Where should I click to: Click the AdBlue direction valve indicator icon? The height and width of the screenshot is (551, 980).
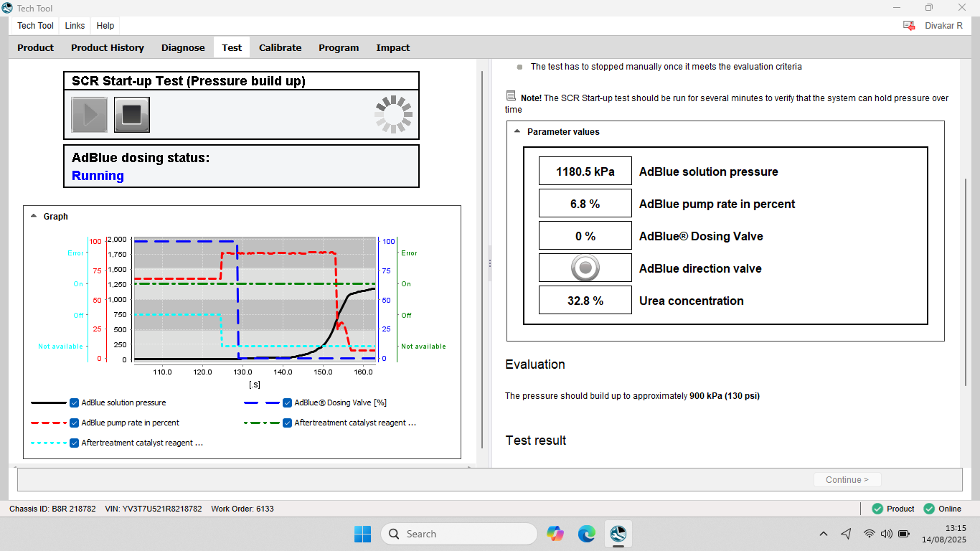click(585, 268)
